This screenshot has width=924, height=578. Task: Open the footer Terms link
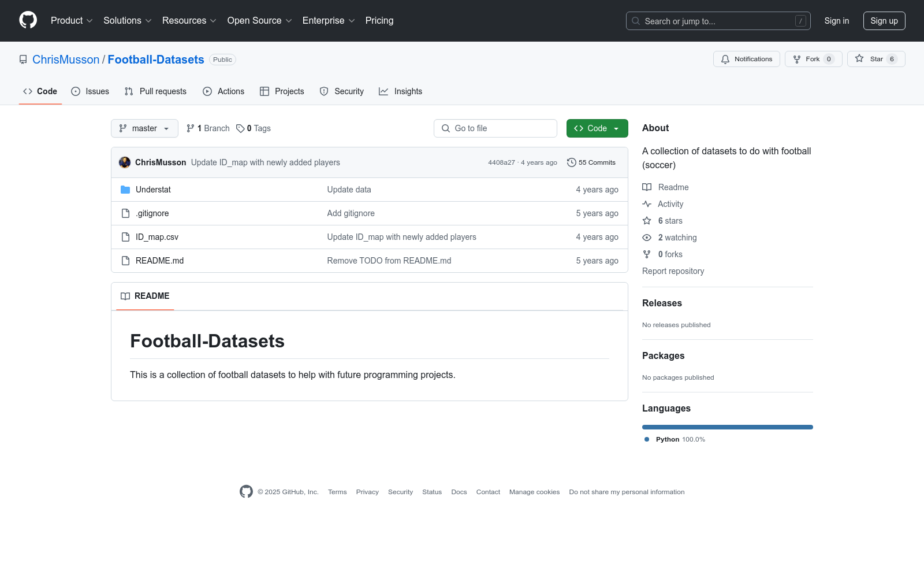(337, 492)
